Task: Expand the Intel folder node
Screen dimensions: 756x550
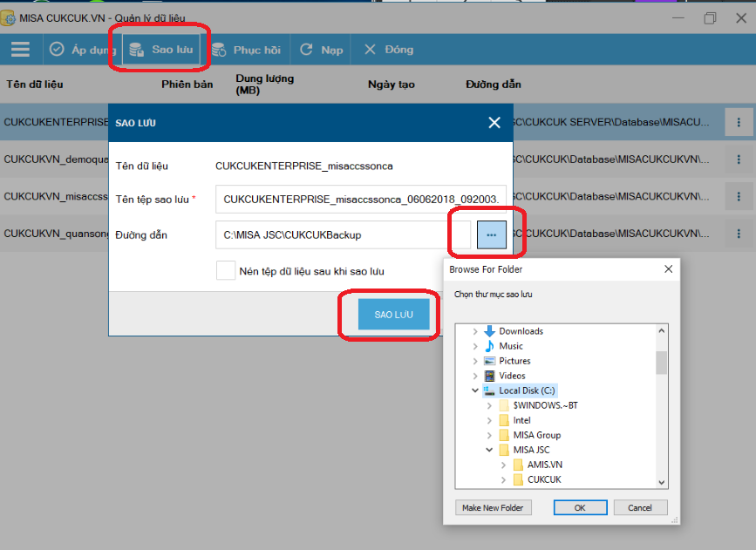Action: [489, 420]
